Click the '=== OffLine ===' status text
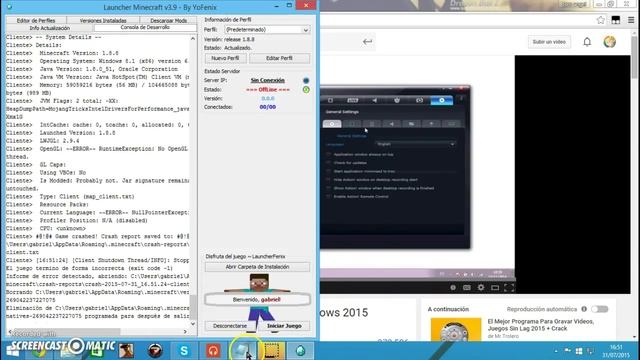 (x=268, y=89)
